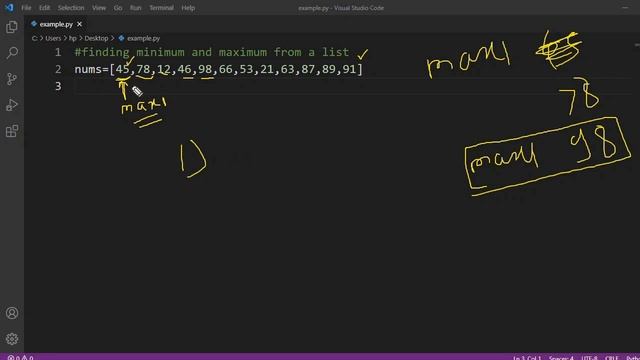The image size is (640, 360).
Task: Open the Run and Debug view
Action: (x=12, y=105)
